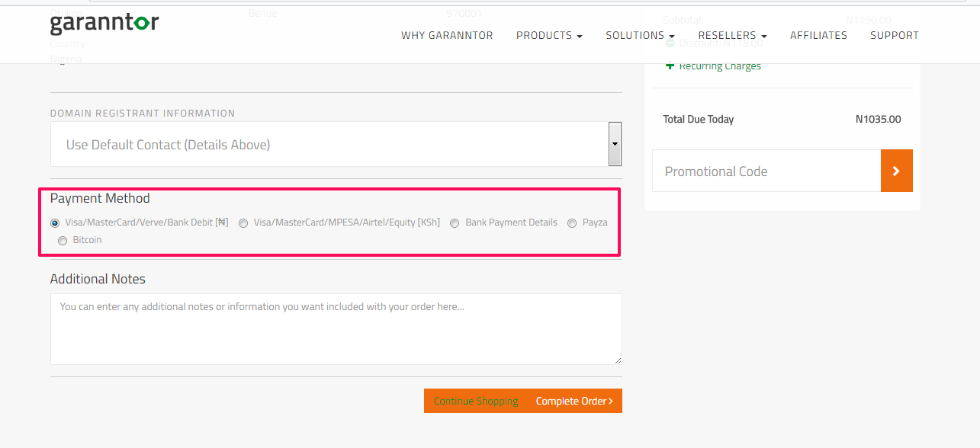This screenshot has height=448, width=980.
Task: Open the Support page
Action: [x=895, y=35]
